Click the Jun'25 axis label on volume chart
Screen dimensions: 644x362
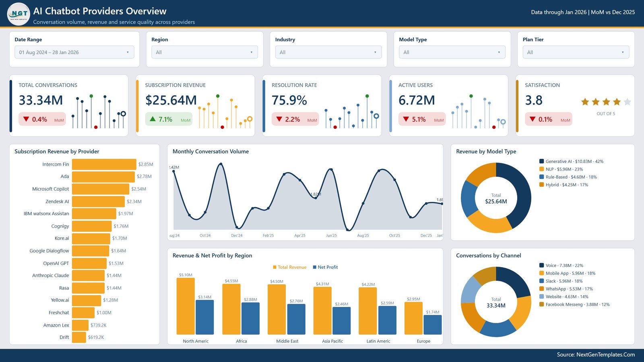click(331, 236)
